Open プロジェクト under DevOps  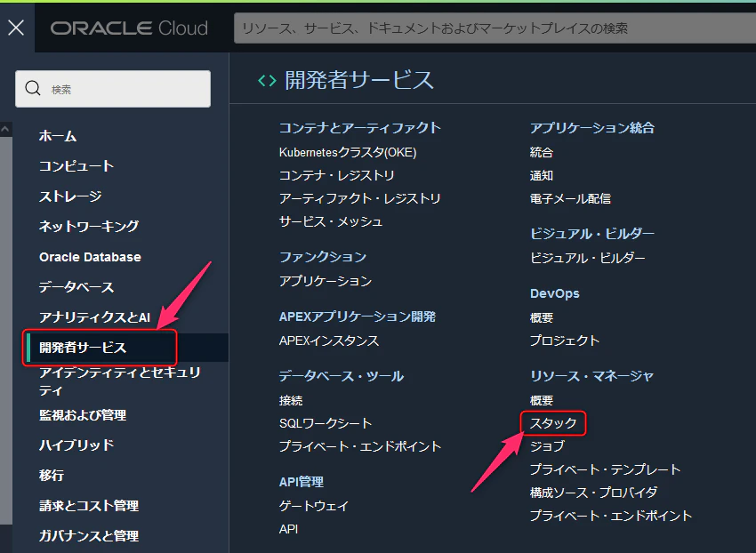click(x=565, y=341)
